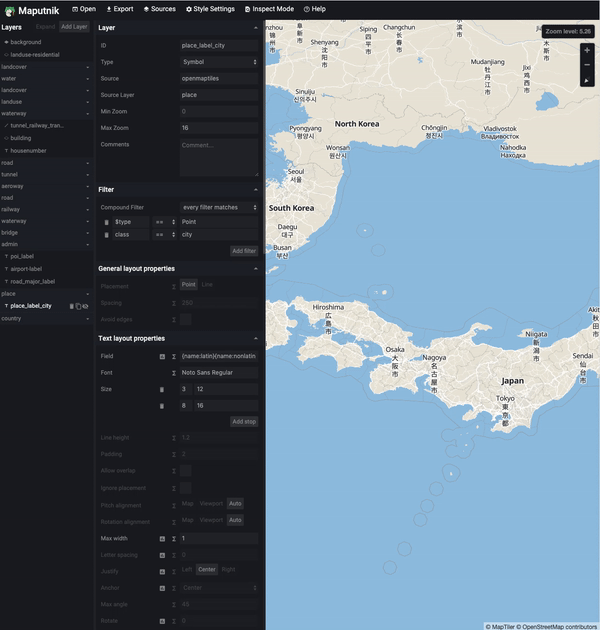The width and height of the screenshot is (600, 630).
Task: Click the Add Layer button
Action: click(x=74, y=27)
